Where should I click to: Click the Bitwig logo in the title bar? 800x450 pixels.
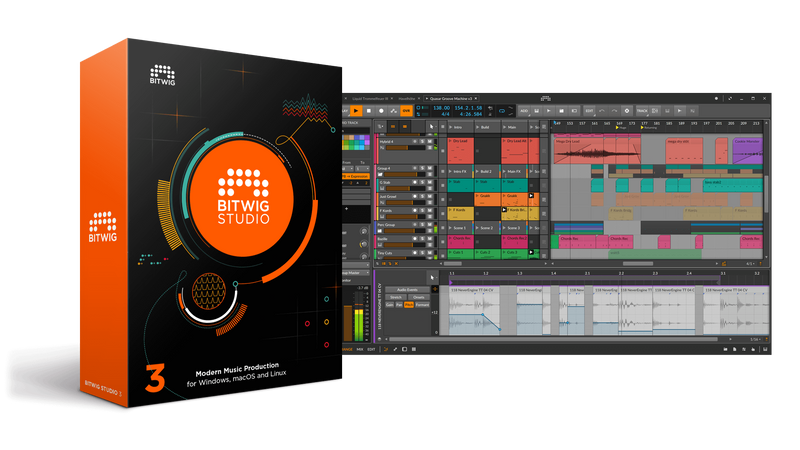click(545, 98)
